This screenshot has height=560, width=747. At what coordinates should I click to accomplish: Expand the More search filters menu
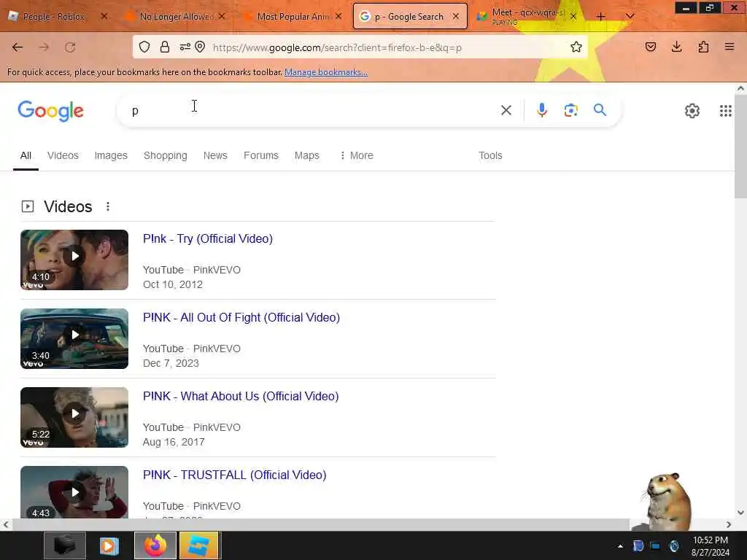356,155
